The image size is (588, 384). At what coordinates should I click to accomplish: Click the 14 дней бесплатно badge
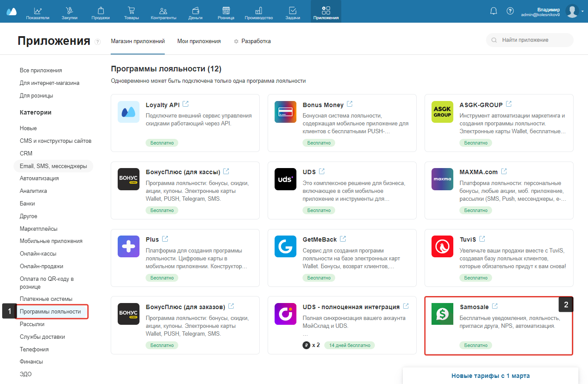pos(350,345)
